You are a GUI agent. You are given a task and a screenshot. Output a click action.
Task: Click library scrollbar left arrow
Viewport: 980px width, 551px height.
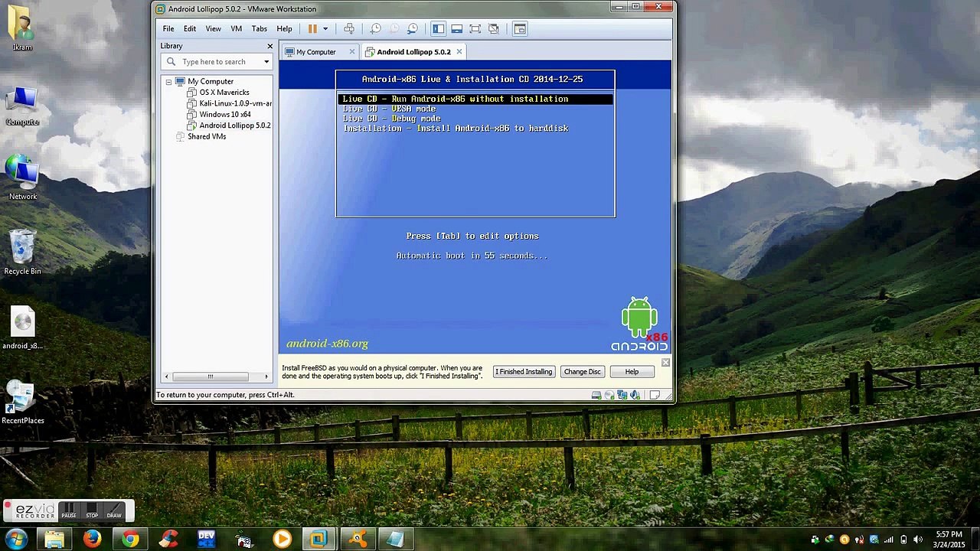pos(167,377)
